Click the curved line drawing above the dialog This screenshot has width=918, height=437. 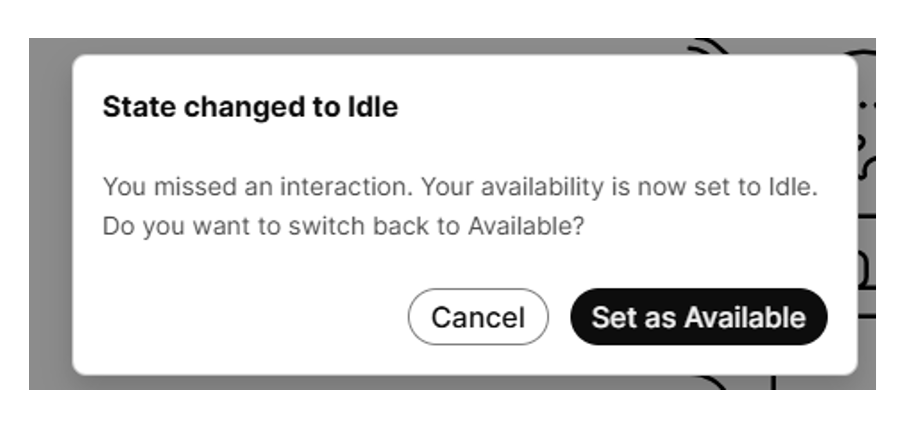tap(710, 45)
